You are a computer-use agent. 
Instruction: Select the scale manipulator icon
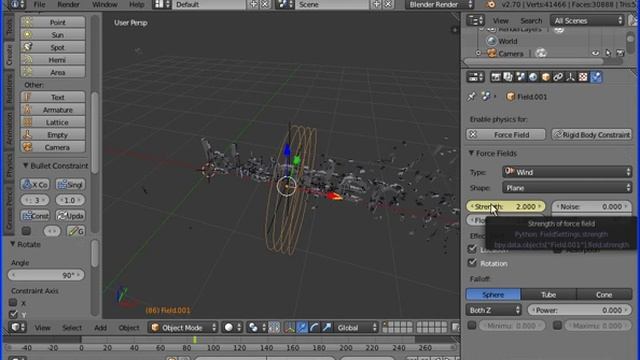point(327,327)
